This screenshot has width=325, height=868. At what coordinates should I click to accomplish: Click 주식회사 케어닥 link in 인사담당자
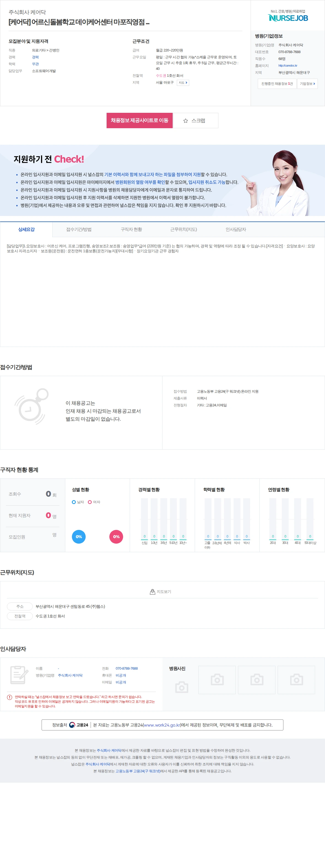(70, 675)
